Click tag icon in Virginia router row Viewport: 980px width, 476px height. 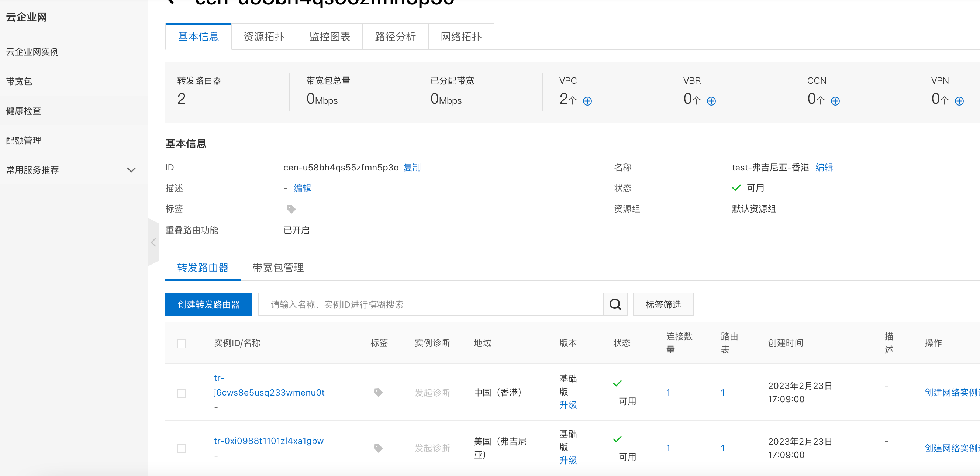click(x=378, y=448)
